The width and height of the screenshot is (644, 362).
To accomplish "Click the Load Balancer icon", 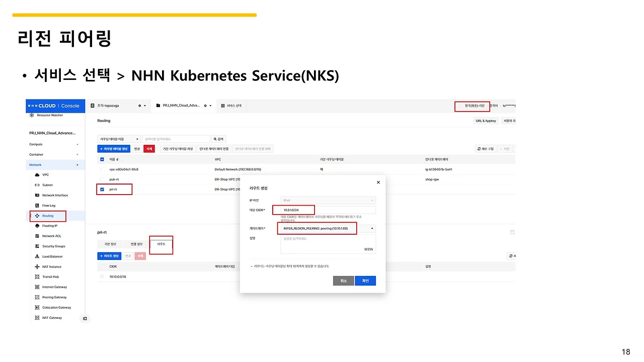I will (37, 256).
